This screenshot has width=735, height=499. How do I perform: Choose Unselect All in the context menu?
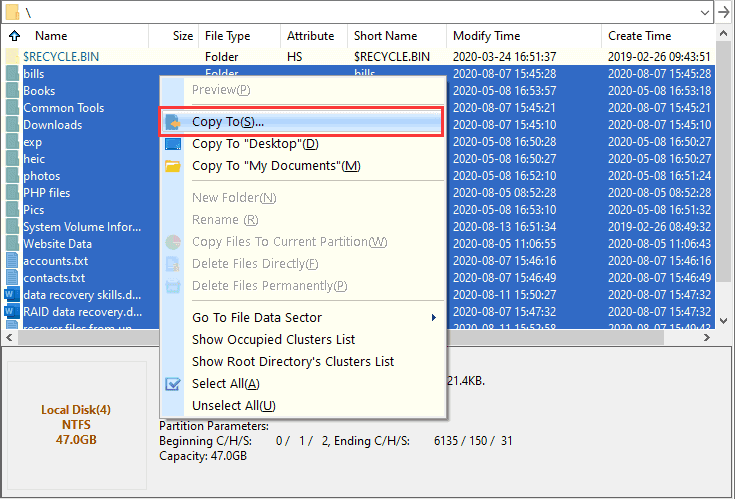[x=233, y=406]
